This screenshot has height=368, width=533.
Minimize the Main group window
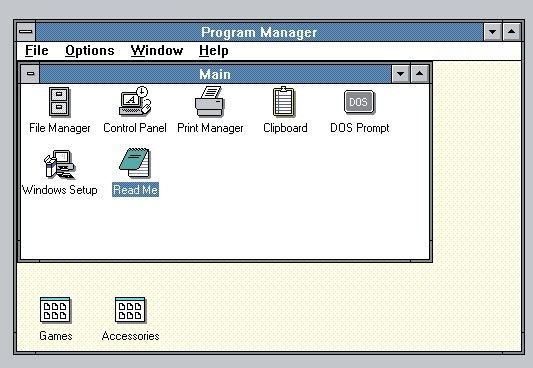[x=400, y=73]
